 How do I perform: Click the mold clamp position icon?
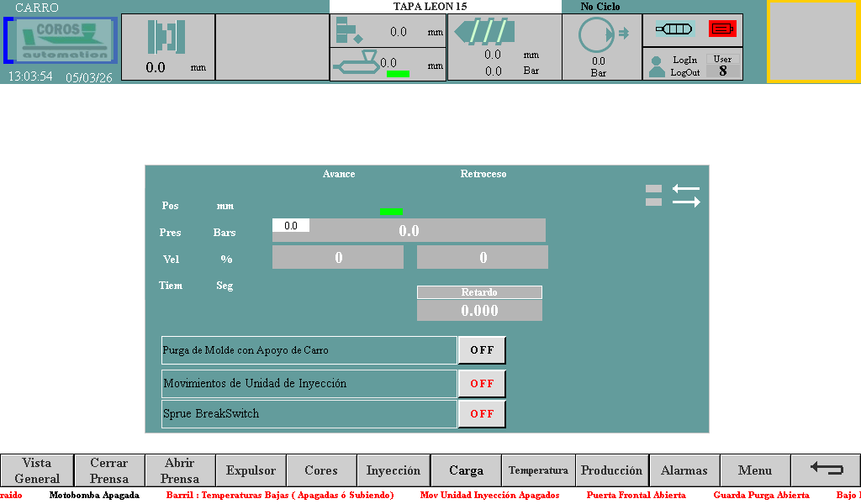coord(166,37)
